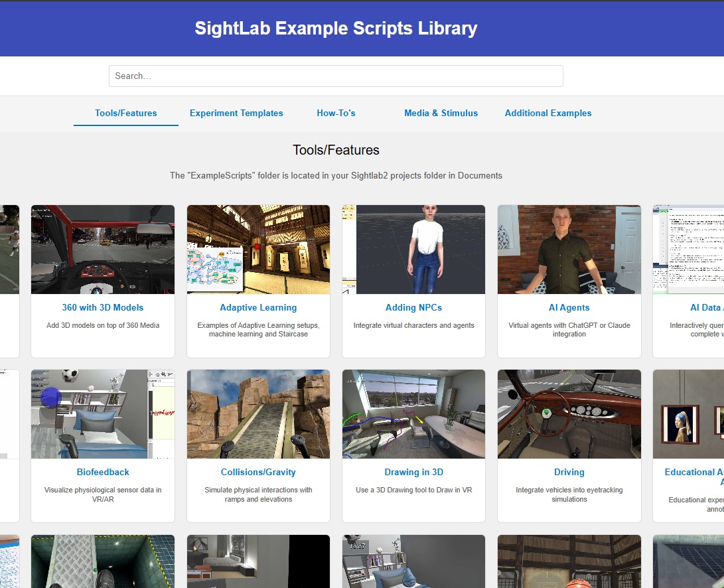Click the Biofeedback bedroom thumbnail
724x588 pixels.
102,414
